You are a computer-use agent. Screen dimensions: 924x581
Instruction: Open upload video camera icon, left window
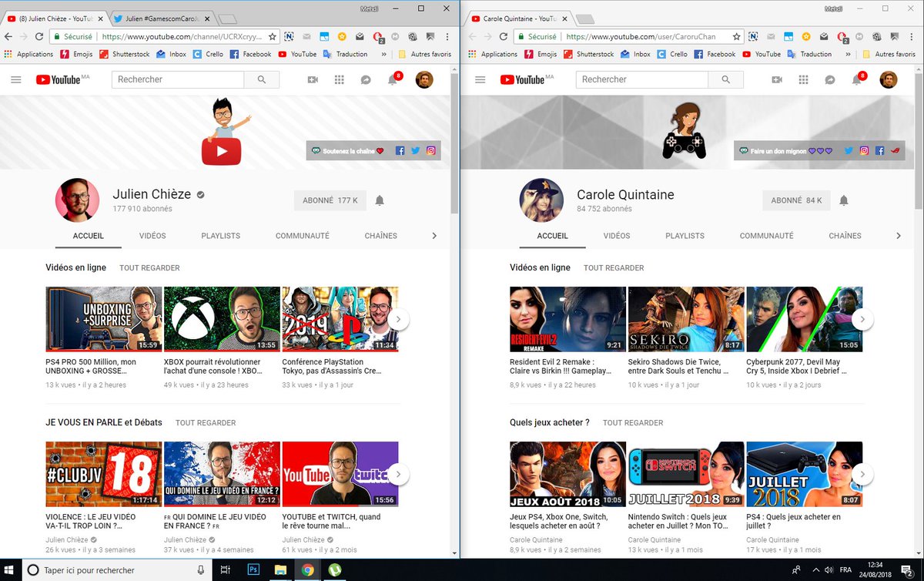click(313, 79)
